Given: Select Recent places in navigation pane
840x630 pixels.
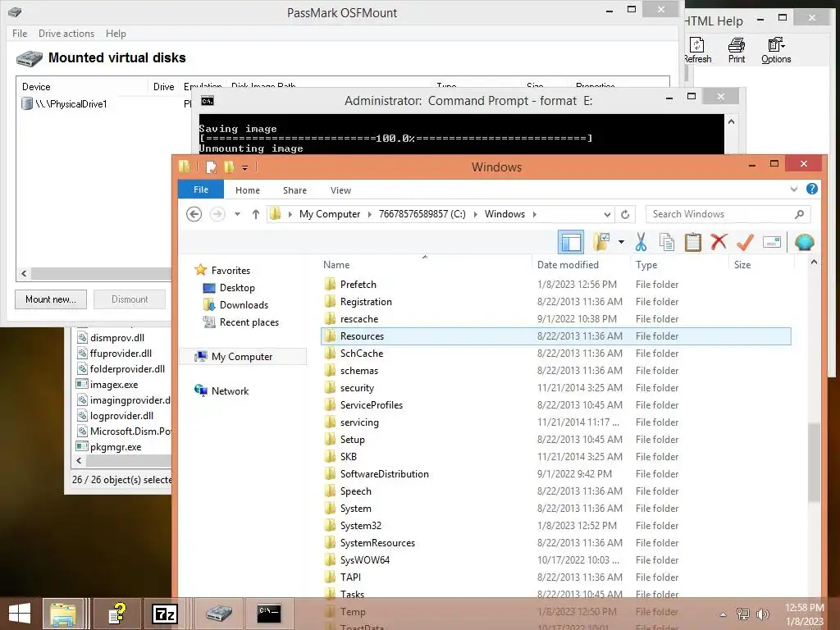Looking at the screenshot, I should [x=249, y=322].
